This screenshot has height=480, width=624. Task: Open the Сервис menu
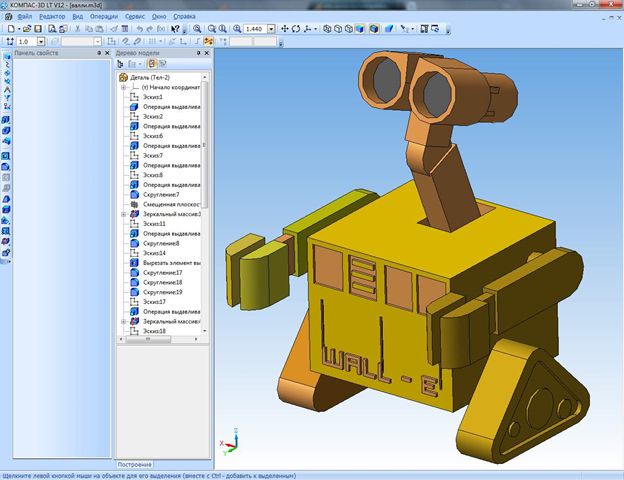click(x=135, y=17)
